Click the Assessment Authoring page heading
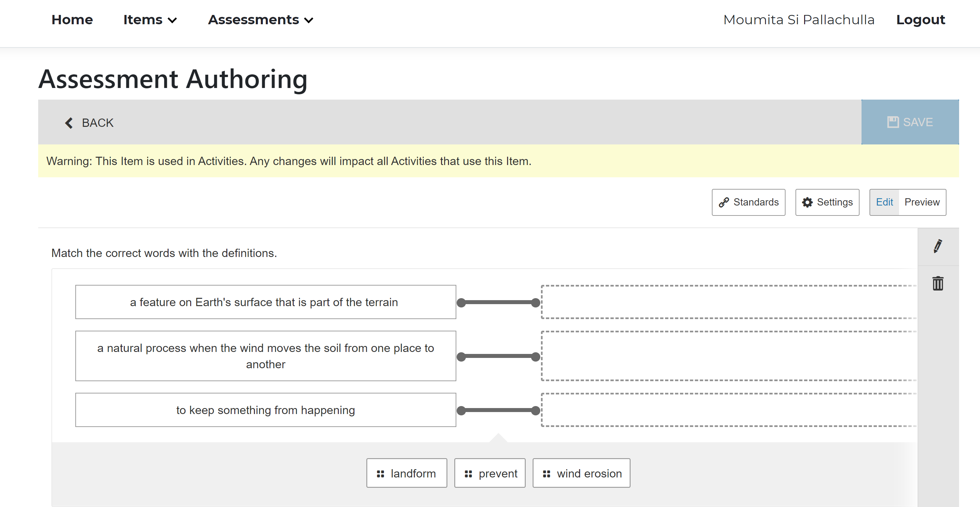 (173, 79)
